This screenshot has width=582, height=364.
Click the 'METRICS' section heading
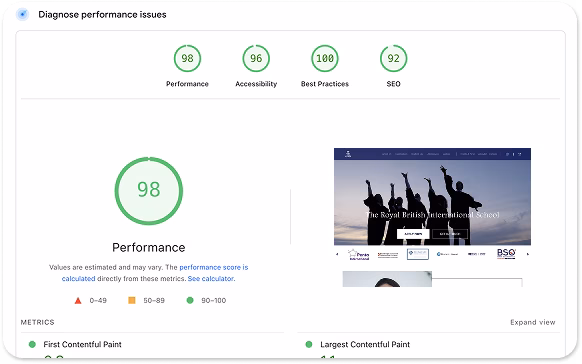click(x=37, y=322)
